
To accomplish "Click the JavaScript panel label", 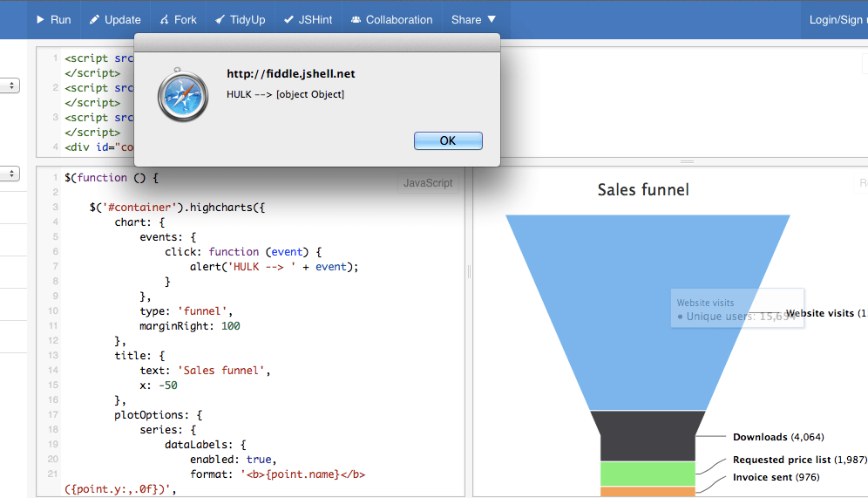I will click(428, 183).
